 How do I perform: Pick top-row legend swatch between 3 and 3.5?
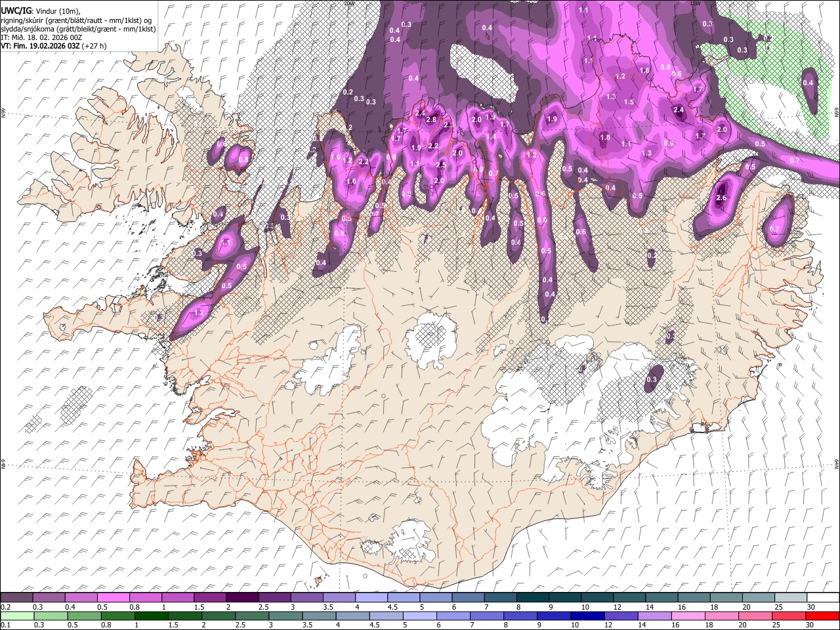coord(307,598)
